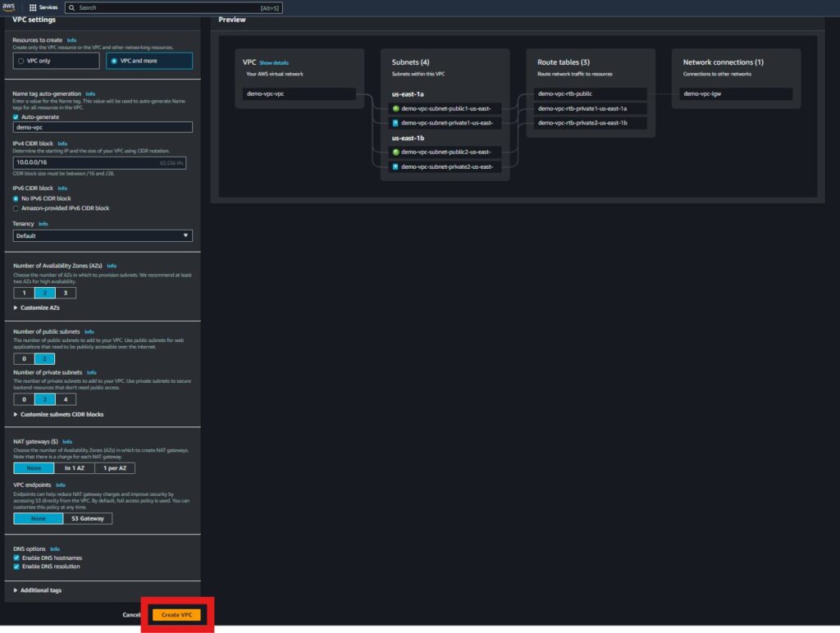Expand Customize subnets CIDR blocks
This screenshot has width=840, height=633.
click(58, 414)
